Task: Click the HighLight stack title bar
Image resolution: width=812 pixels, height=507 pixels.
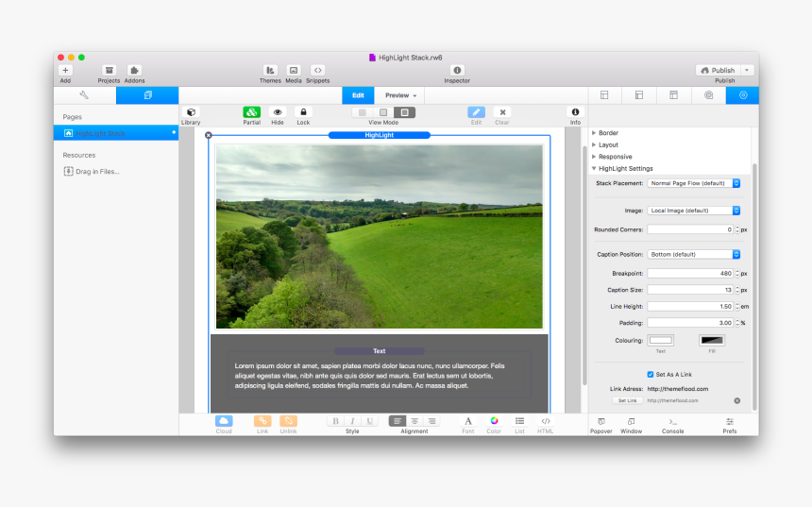Action: coord(379,135)
